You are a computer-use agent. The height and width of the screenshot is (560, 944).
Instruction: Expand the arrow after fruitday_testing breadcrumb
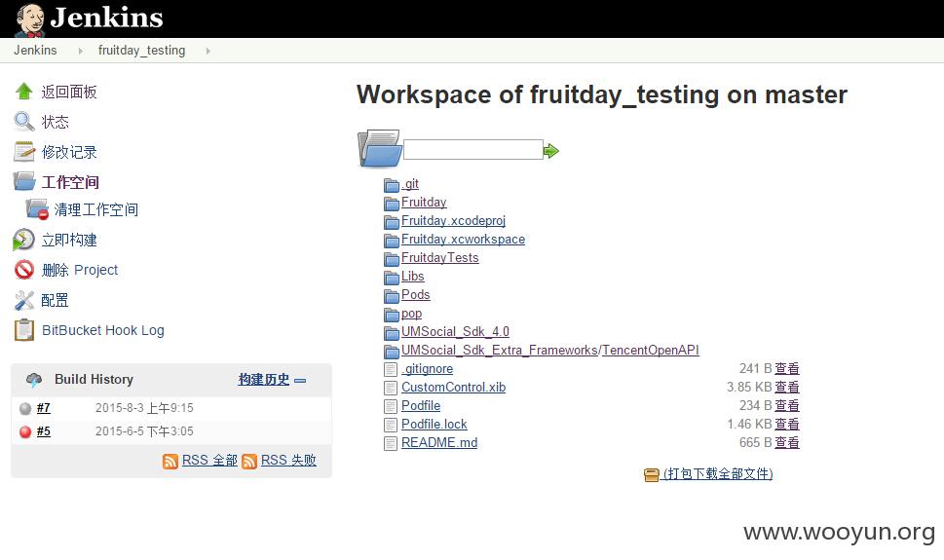(x=208, y=51)
